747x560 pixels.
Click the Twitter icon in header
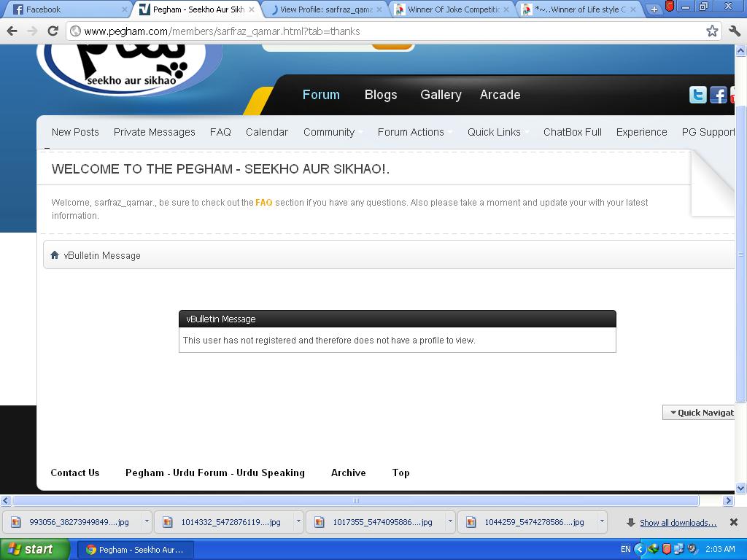pos(697,95)
